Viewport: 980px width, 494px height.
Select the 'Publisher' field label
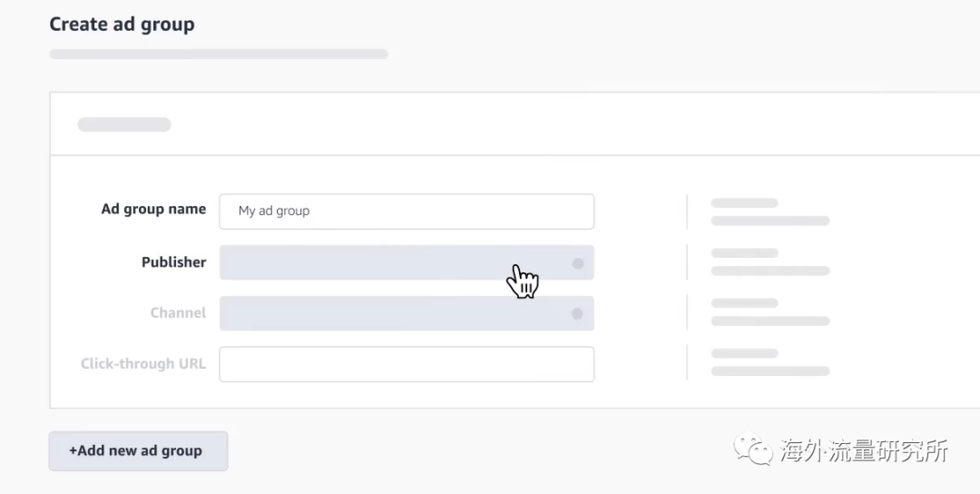(x=173, y=262)
